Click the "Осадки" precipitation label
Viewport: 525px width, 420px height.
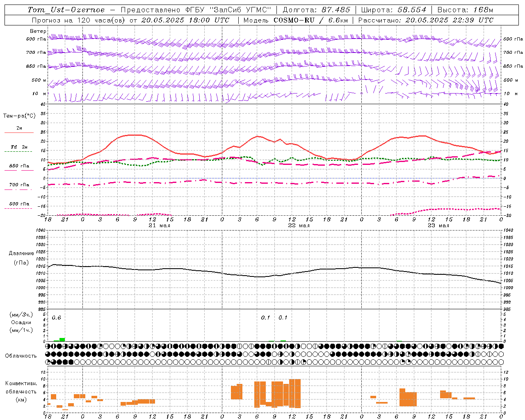click(21, 322)
